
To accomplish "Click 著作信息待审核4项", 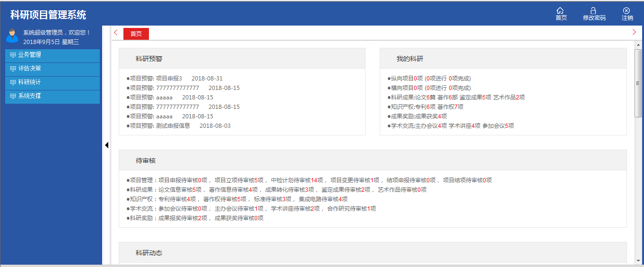I will 233,190.
